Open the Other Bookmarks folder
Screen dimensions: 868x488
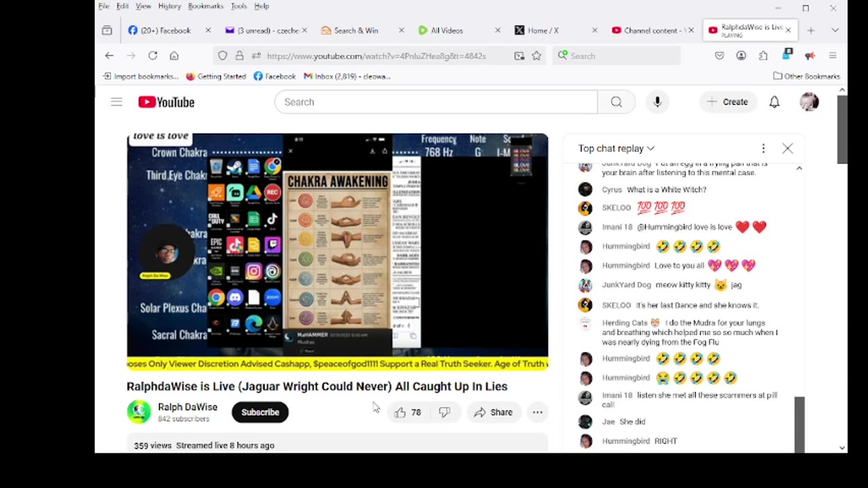tap(806, 76)
